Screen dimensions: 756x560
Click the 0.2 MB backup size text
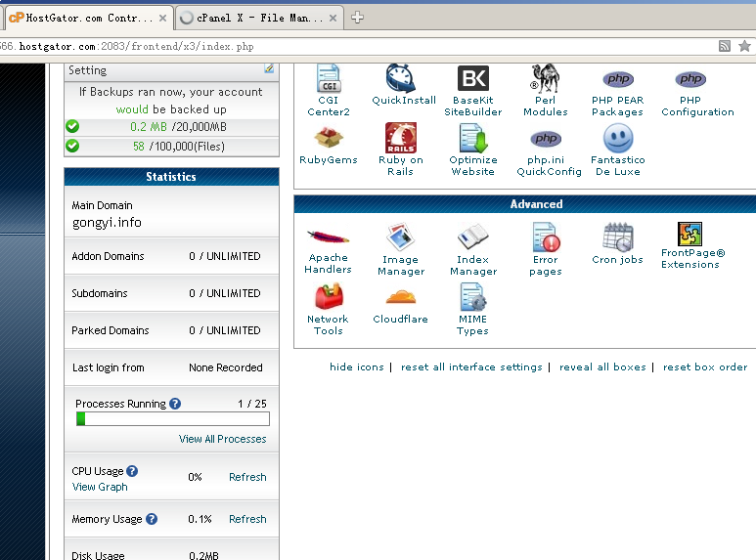149,127
